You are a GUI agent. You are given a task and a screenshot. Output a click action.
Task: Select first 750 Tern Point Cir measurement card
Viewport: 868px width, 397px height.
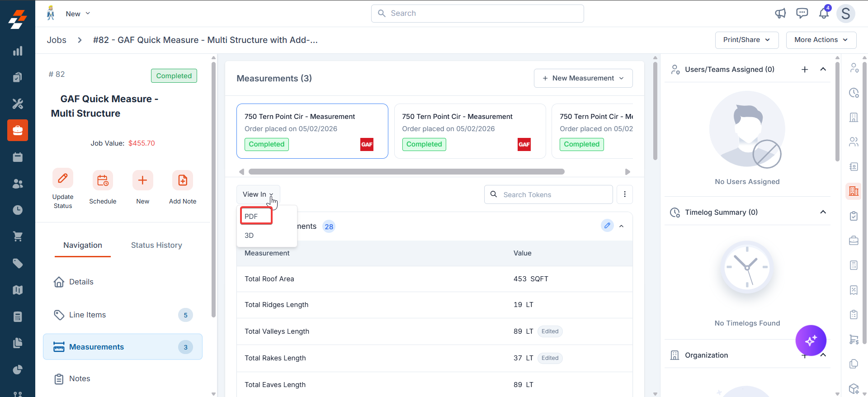point(312,131)
